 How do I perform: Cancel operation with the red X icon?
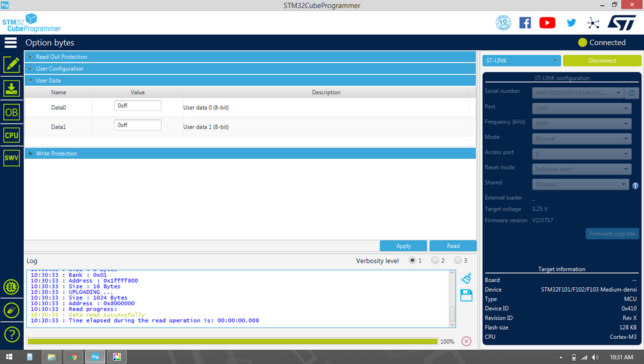(466, 341)
